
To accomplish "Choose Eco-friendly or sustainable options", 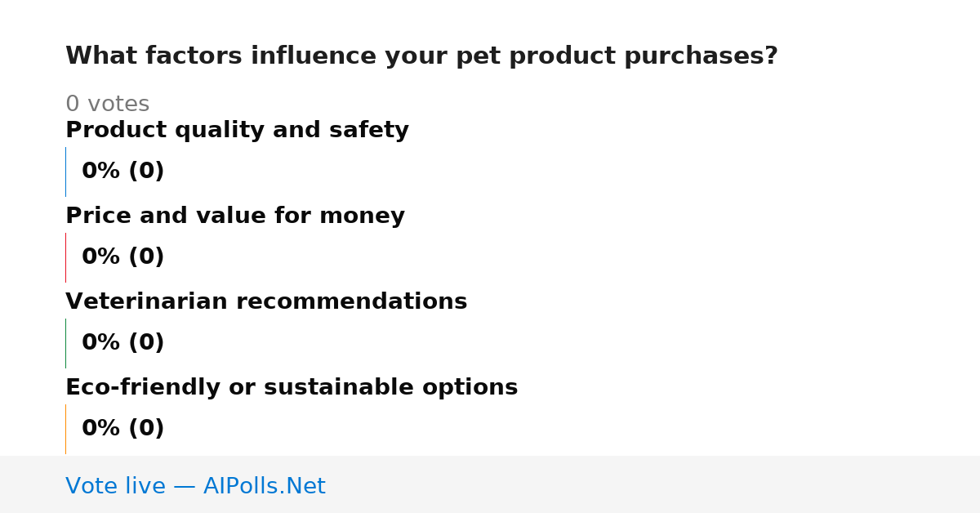I will (292, 387).
